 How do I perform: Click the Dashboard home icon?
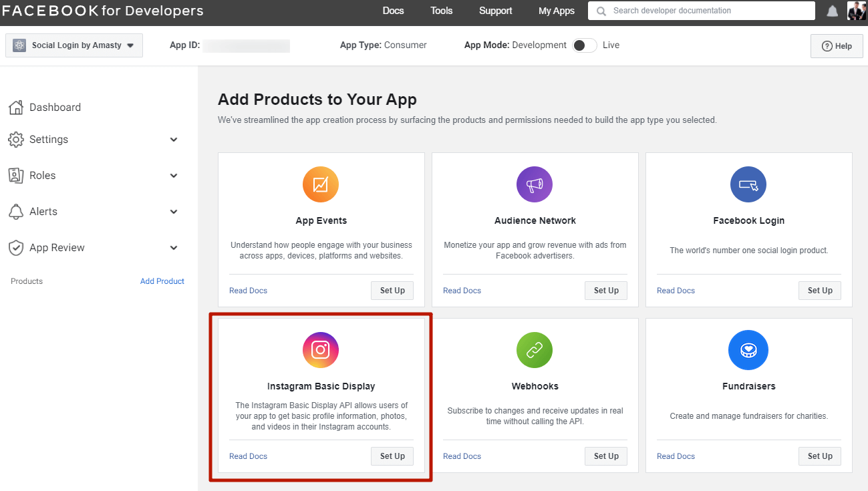tap(16, 108)
